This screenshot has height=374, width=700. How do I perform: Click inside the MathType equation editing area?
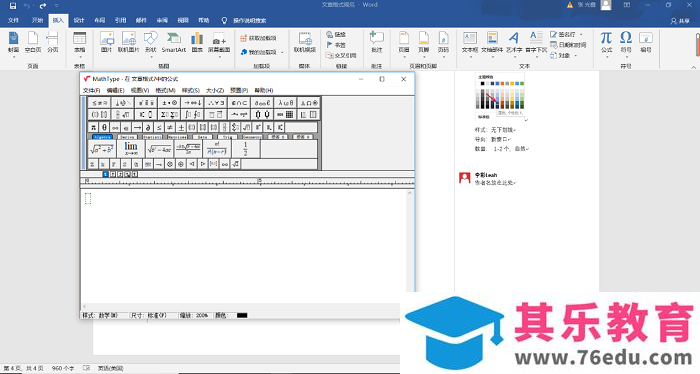243,245
